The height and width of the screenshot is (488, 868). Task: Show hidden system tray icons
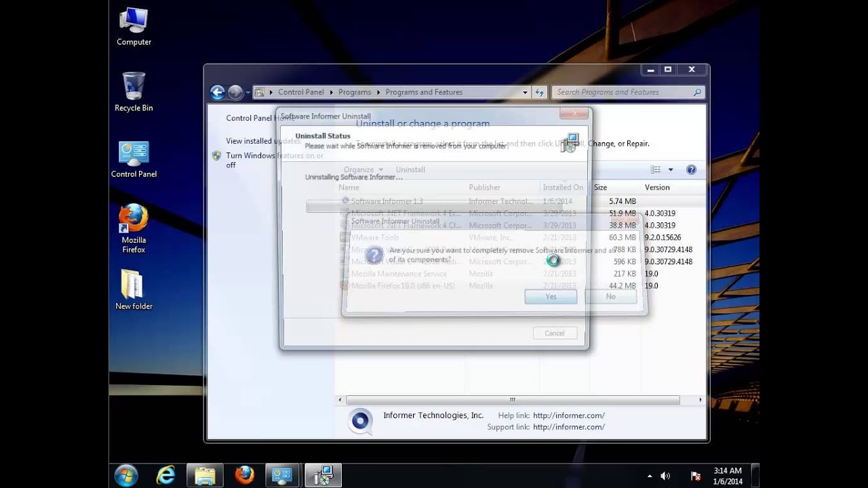coord(650,476)
